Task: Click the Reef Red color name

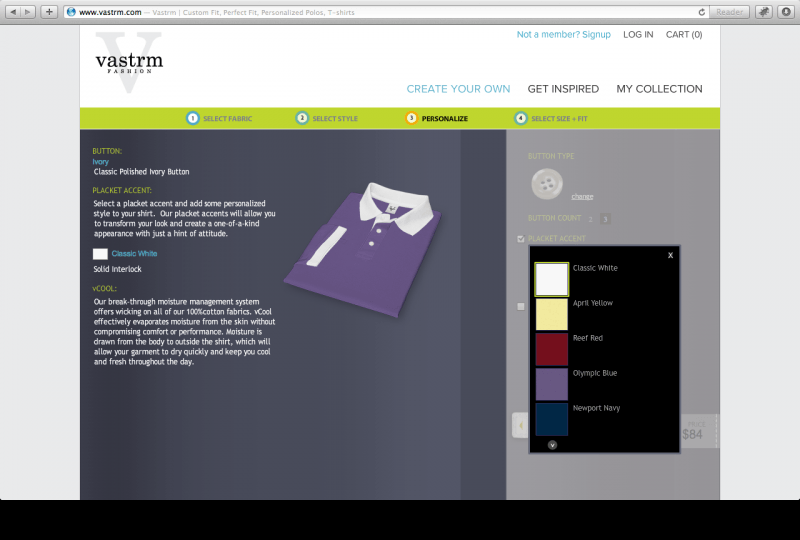Action: click(588, 338)
